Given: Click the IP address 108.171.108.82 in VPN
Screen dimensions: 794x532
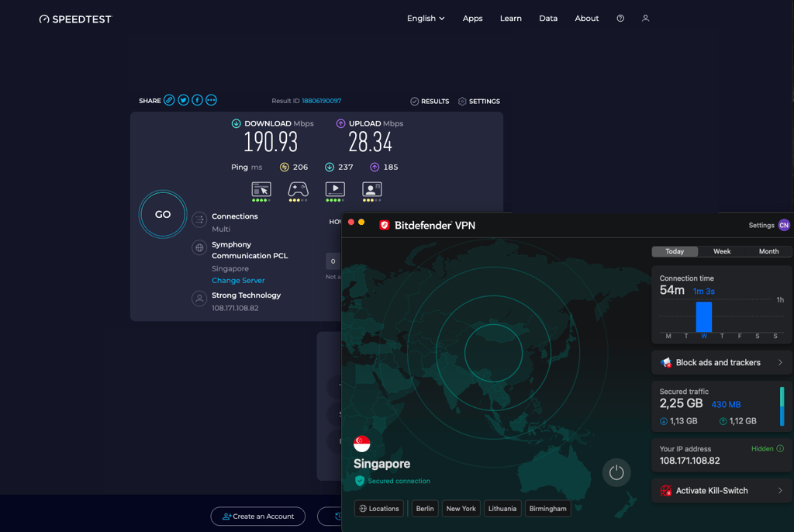Looking at the screenshot, I should point(689,461).
